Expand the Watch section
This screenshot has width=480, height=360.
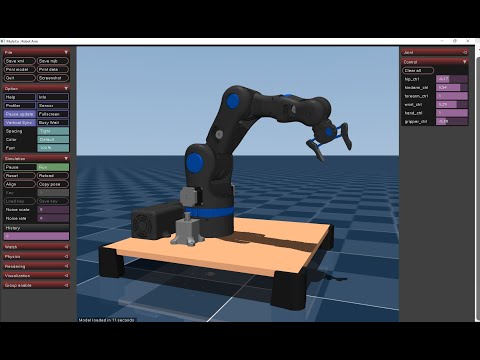36,247
